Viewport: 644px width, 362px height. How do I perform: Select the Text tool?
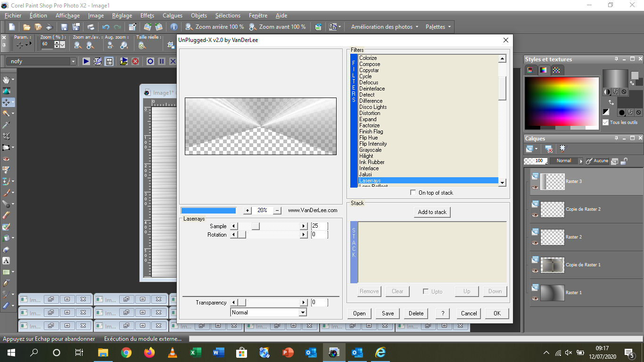click(7, 261)
